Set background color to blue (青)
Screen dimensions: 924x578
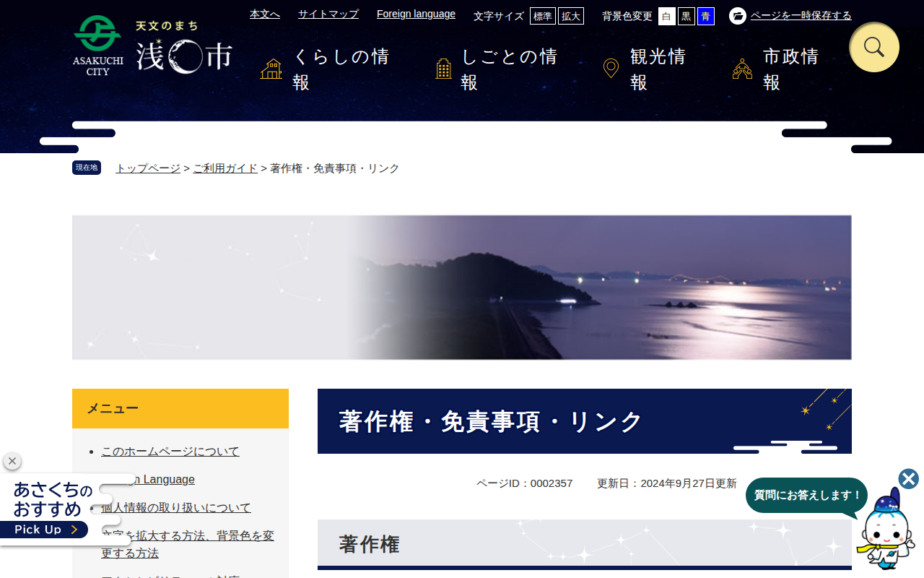(706, 16)
